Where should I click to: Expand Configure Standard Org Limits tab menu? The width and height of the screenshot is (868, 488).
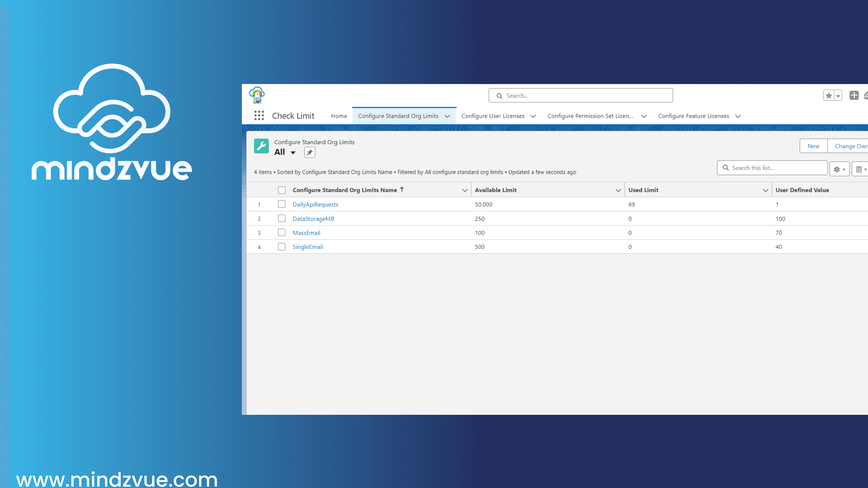point(447,116)
